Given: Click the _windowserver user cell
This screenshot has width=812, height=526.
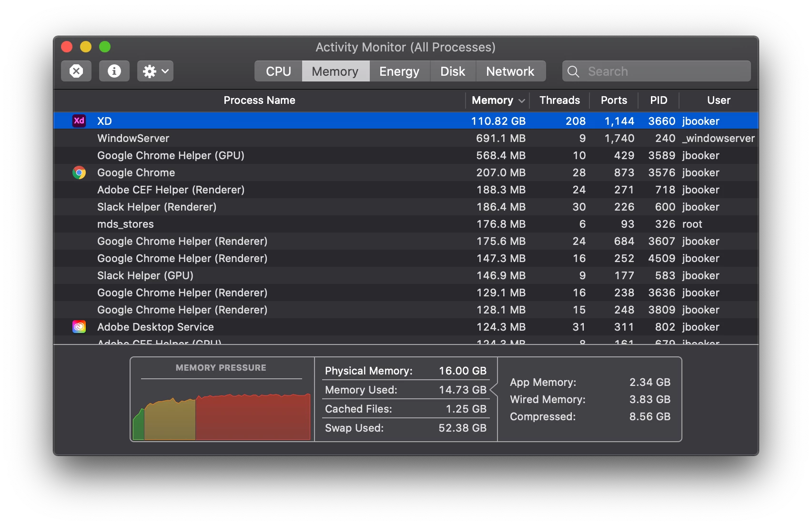Looking at the screenshot, I should (719, 138).
